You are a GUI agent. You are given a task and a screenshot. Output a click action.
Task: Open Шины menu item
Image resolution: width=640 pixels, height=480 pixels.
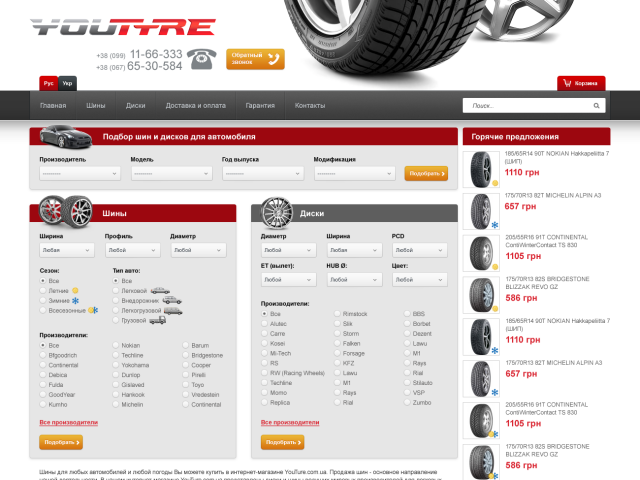pos(96,106)
